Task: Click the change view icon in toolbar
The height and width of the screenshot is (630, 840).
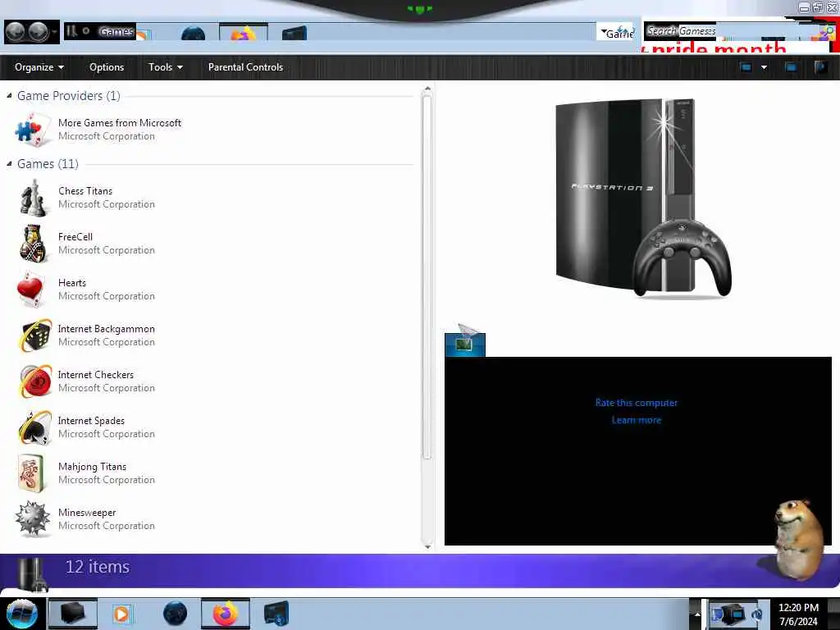Action: coord(746,67)
